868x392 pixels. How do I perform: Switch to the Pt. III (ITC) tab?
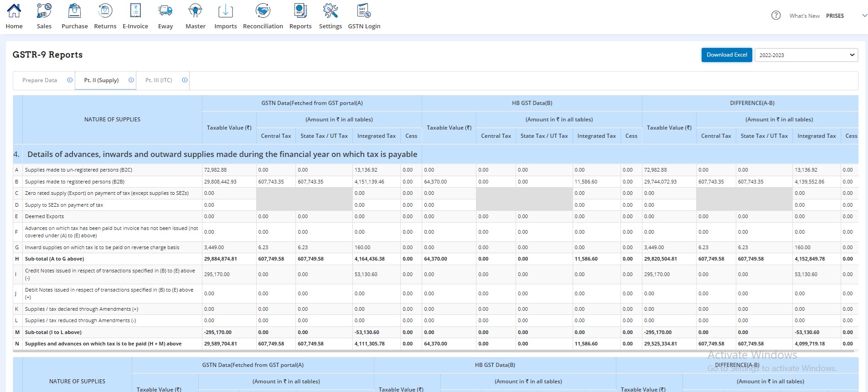159,80
